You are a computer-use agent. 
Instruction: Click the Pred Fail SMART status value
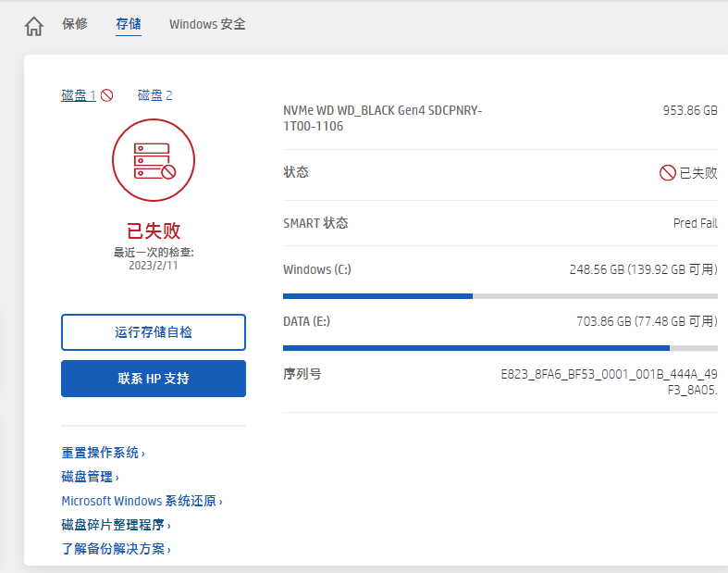(x=695, y=223)
